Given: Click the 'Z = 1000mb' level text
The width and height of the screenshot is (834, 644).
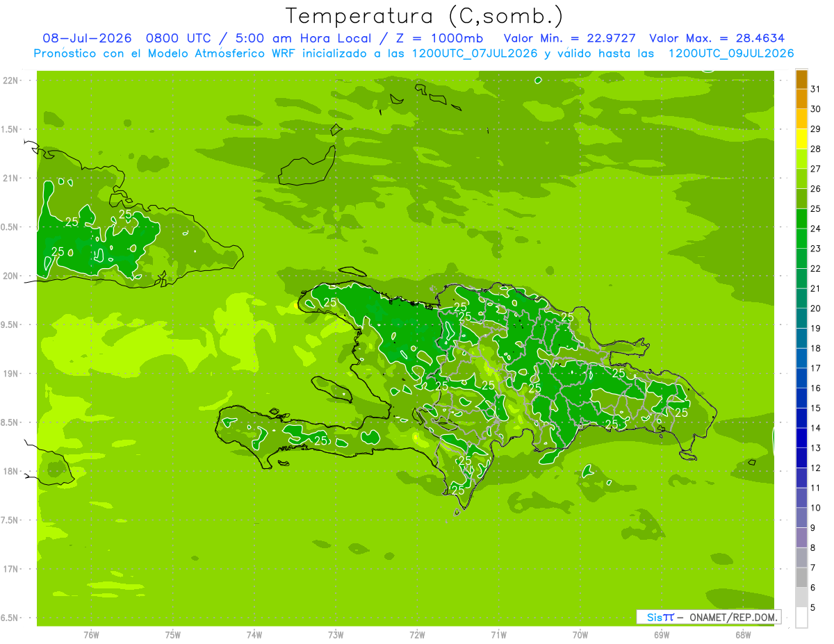Looking at the screenshot, I should pyautogui.click(x=440, y=38).
